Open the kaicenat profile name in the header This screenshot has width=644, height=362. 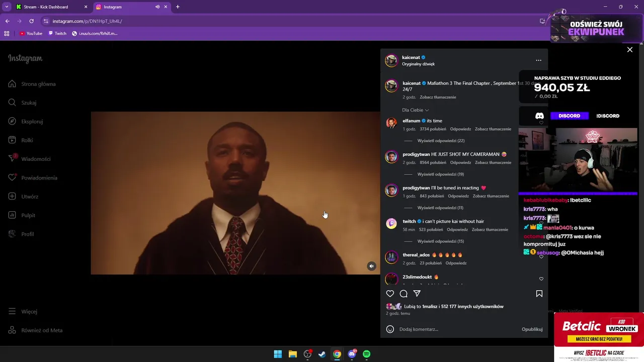(411, 57)
